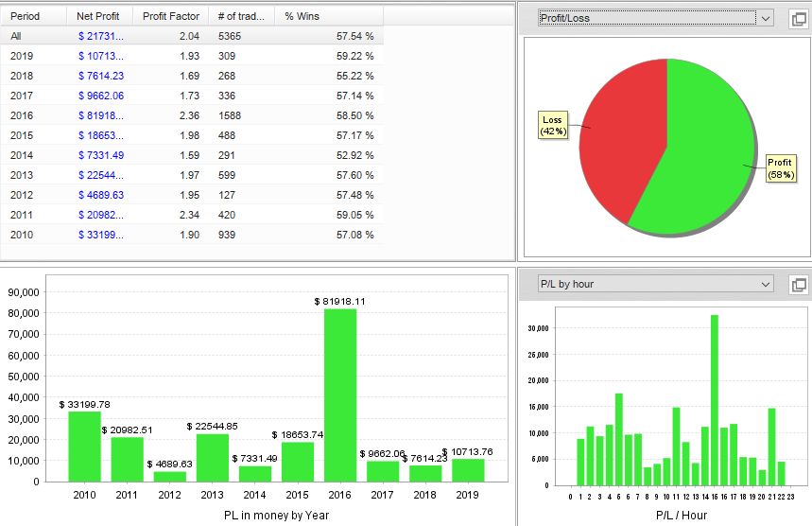Screen dimensions: 812x526
Task: Open the Profit/Loss chart type dropdown
Action: click(x=656, y=18)
